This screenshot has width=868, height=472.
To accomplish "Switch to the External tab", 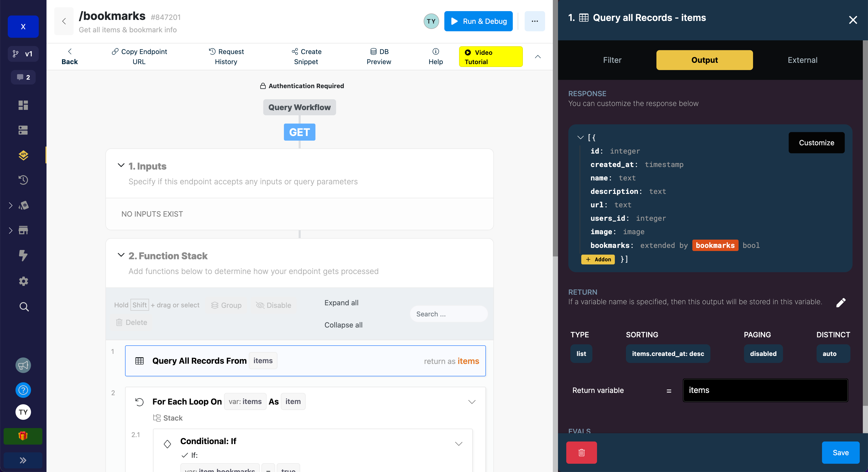I will (x=802, y=60).
